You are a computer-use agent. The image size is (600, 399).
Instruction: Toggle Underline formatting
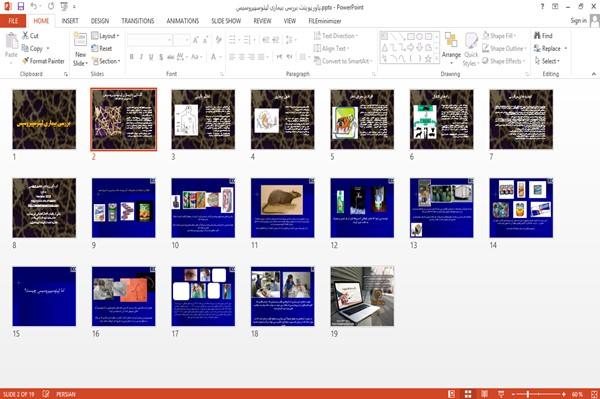[x=151, y=57]
